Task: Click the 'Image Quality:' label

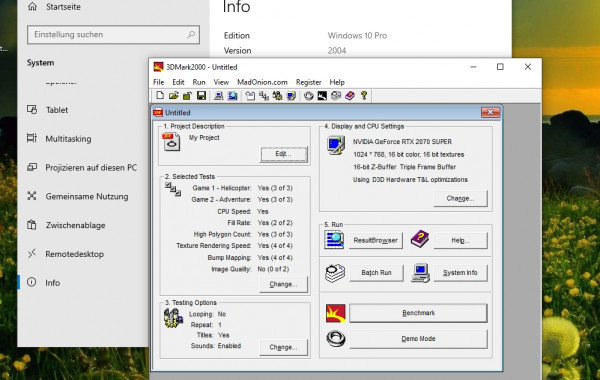Action: point(231,269)
